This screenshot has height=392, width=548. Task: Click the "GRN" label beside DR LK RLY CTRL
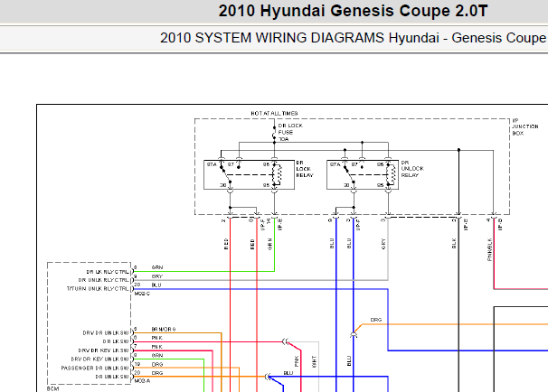pos(157,267)
